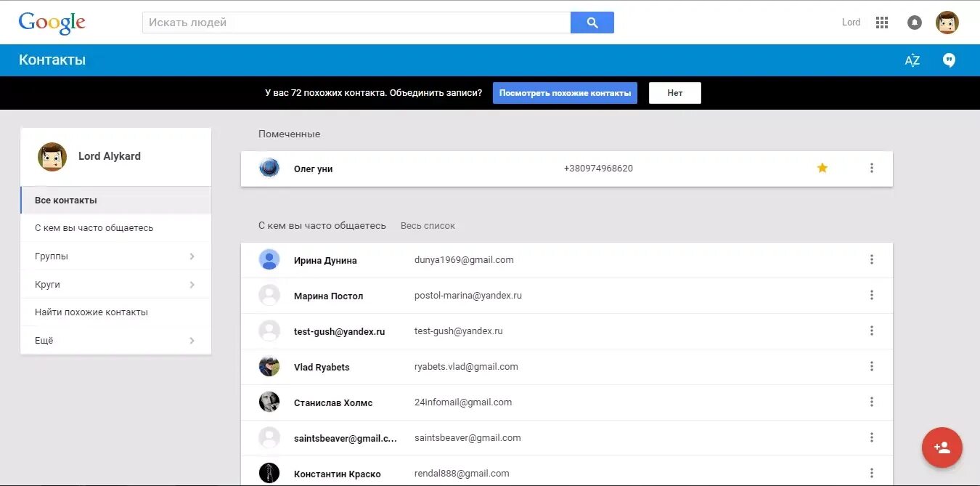The height and width of the screenshot is (486, 980).
Task: Open contact Vlad Ryabets by name
Action: tap(322, 367)
